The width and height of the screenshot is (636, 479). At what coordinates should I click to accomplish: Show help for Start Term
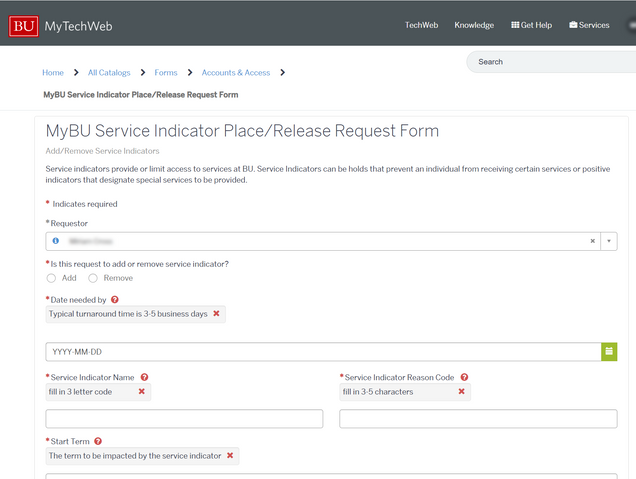pyautogui.click(x=98, y=441)
